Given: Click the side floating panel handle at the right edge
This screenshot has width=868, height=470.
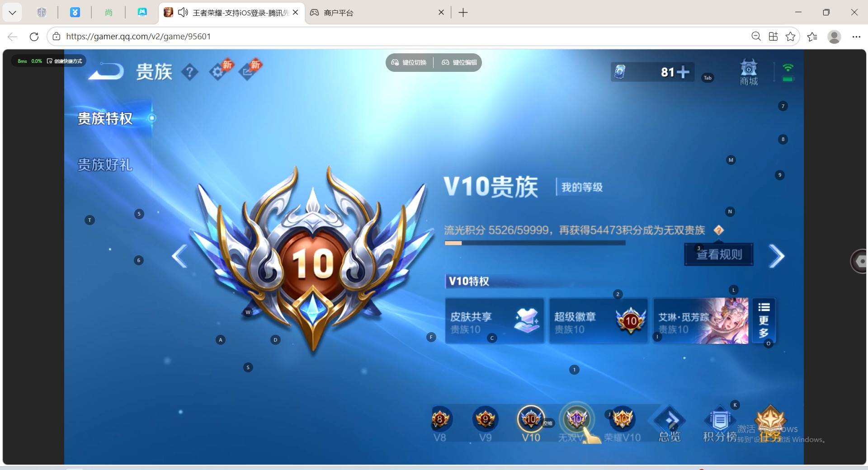Looking at the screenshot, I should (x=859, y=261).
